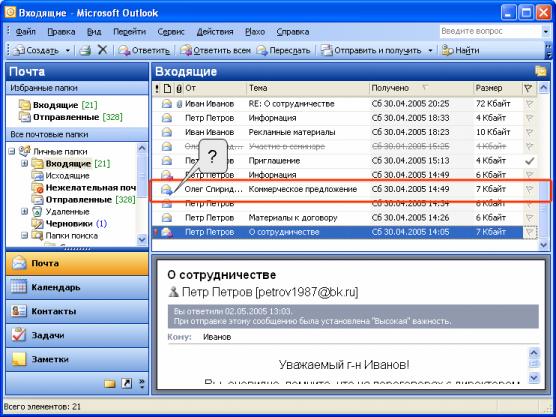Toggle completed flag on Приглашение message
This screenshot has width=556, height=417.
529,161
